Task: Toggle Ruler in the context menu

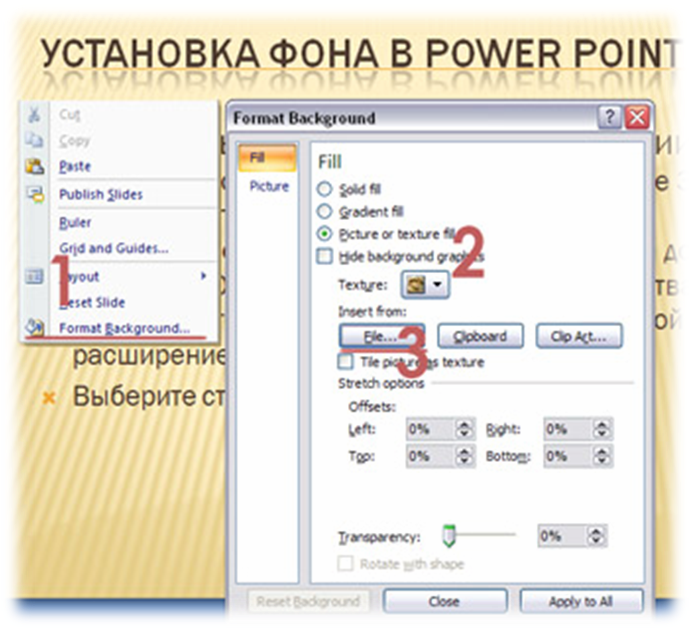Action: (x=75, y=222)
